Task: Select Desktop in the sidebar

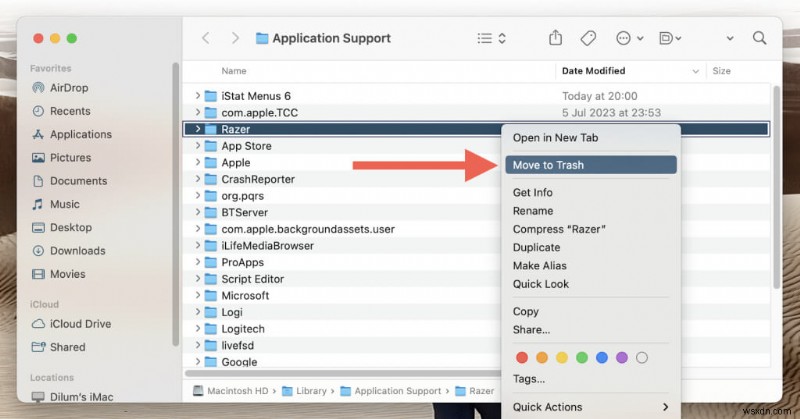Action: (x=62, y=228)
